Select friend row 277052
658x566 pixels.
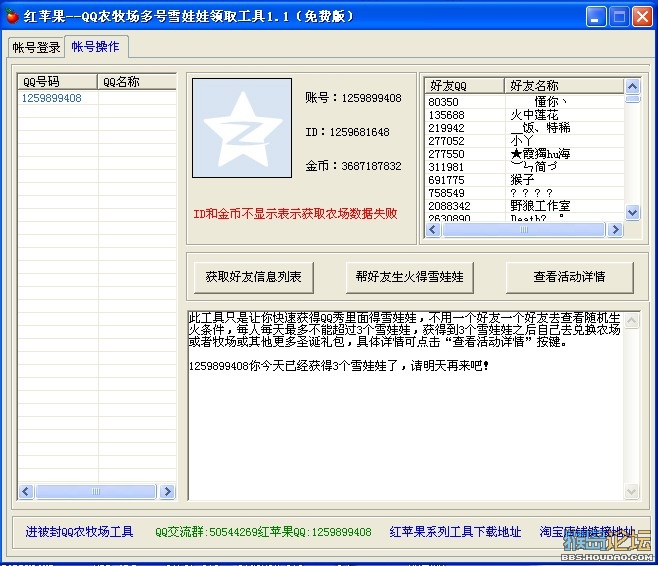[525, 141]
